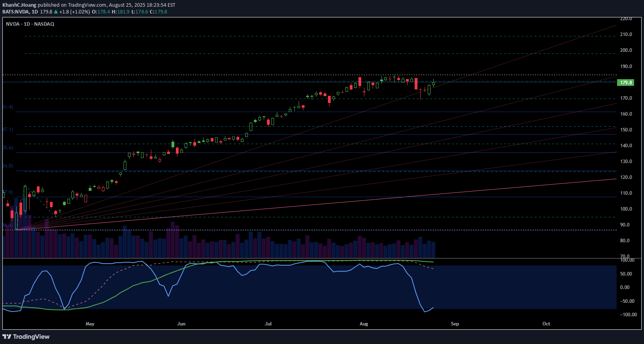Click the Aug label on time axis
This screenshot has height=344, width=644.
(x=364, y=324)
